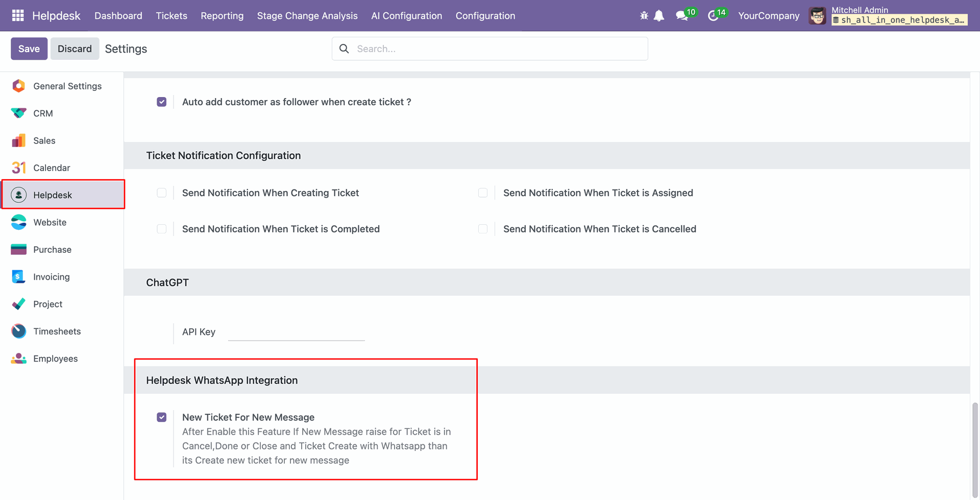Click the Save button
980x500 pixels.
pyautogui.click(x=29, y=49)
